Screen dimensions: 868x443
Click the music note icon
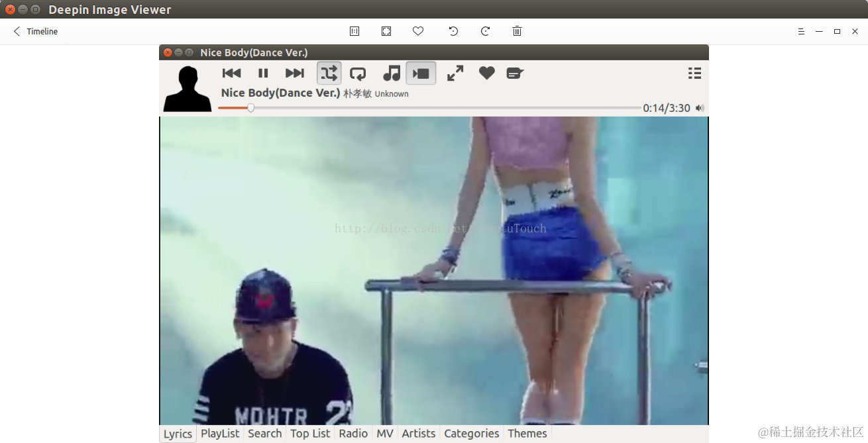point(392,73)
